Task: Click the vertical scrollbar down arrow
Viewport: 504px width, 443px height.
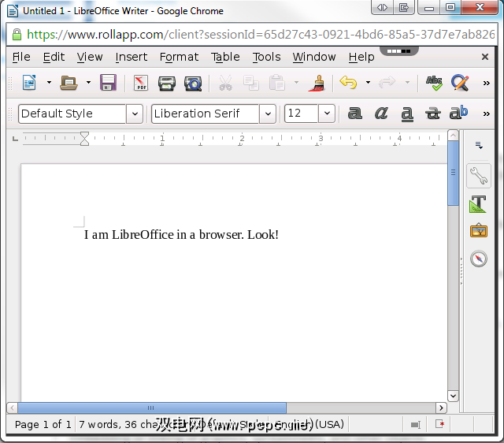Action: [x=454, y=396]
